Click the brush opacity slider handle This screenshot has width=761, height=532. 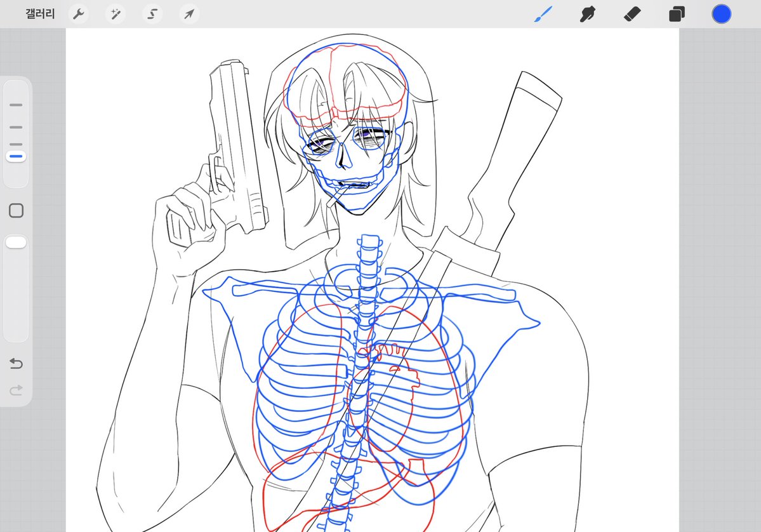16,243
